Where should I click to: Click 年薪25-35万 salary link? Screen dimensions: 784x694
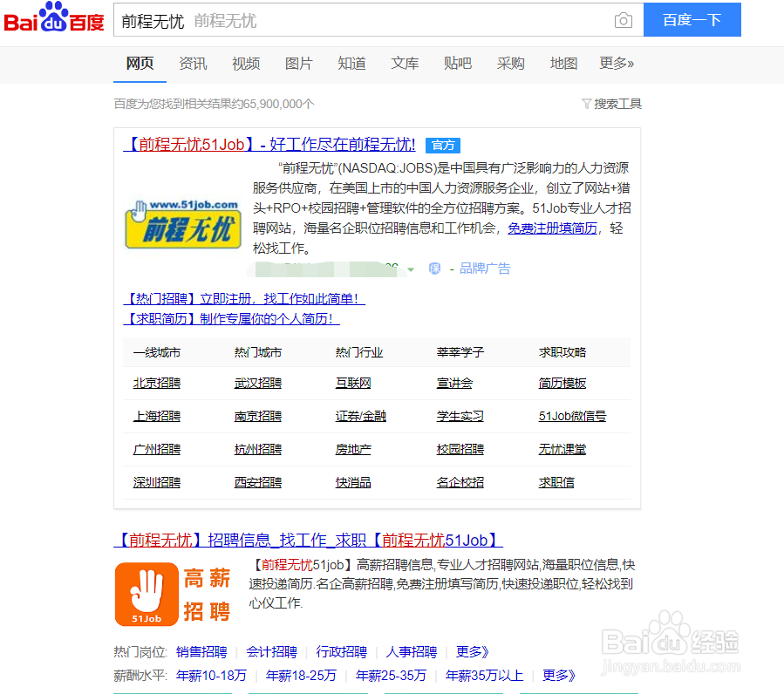[391, 676]
